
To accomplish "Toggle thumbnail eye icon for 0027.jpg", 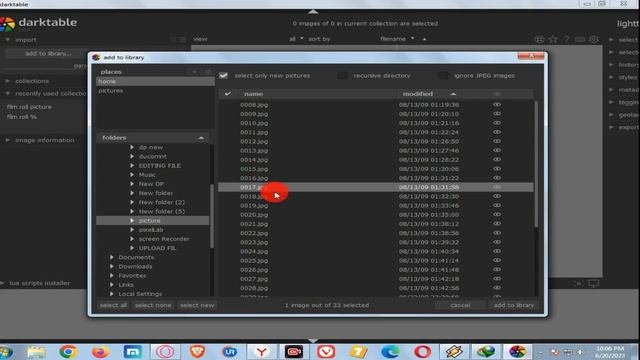I will [497, 278].
